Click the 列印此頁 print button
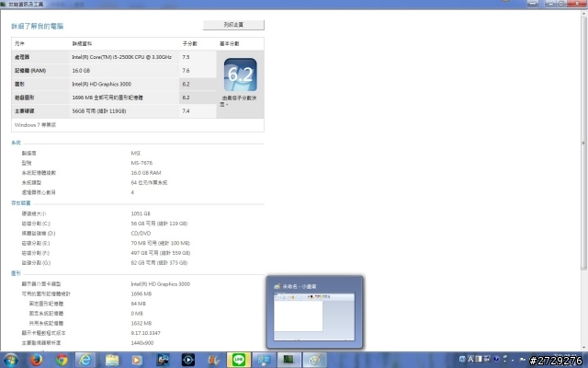This screenshot has height=368, width=588. 233,25
